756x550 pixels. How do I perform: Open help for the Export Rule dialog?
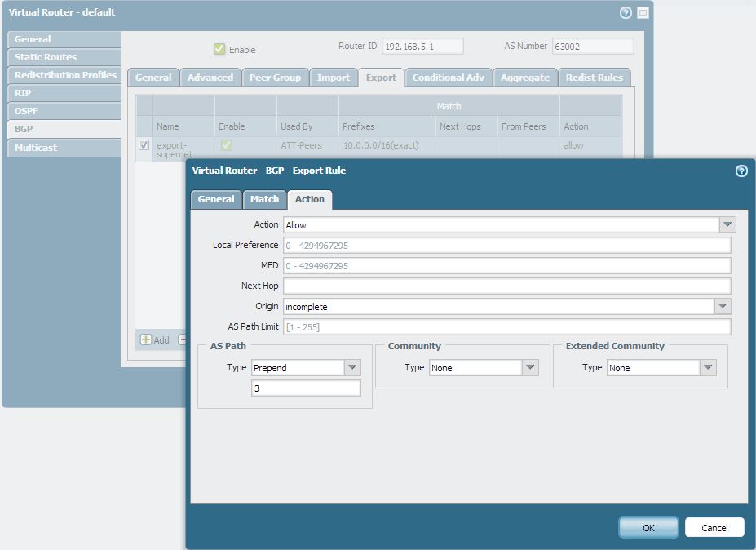tap(741, 171)
